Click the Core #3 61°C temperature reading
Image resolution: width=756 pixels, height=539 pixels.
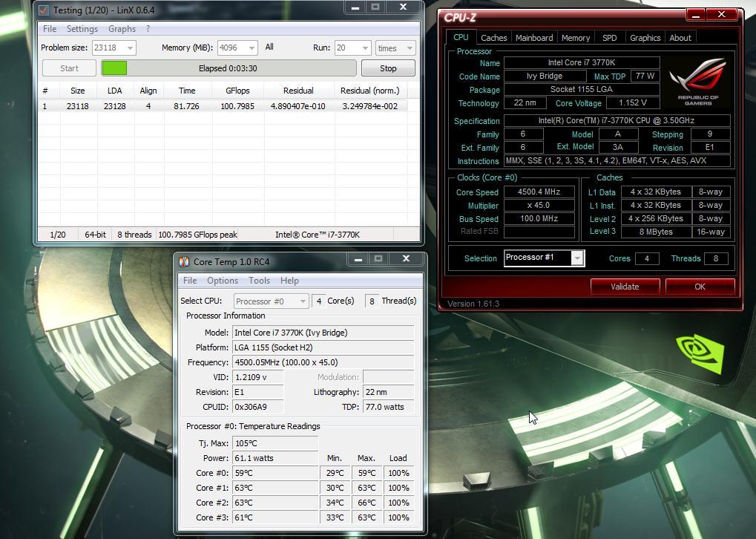(275, 517)
